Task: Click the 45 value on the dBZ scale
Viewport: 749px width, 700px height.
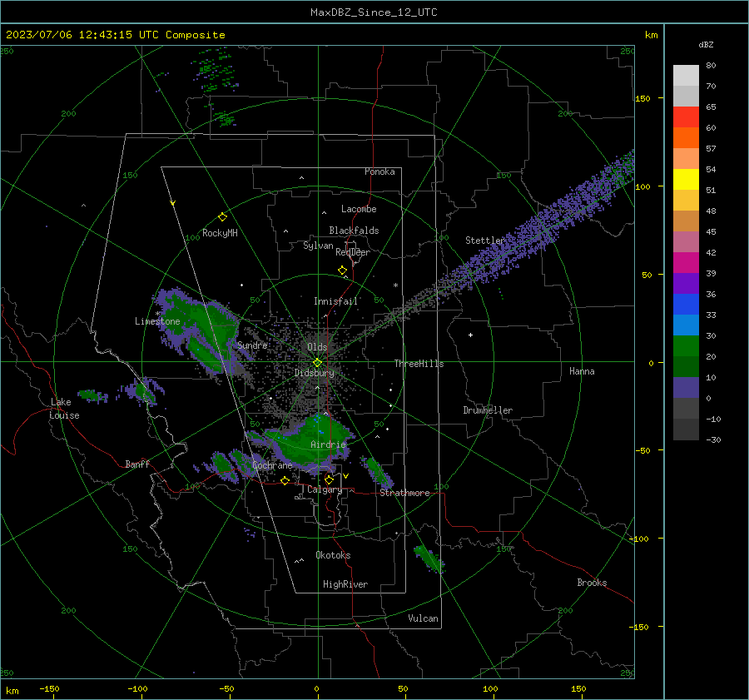Action: (711, 231)
